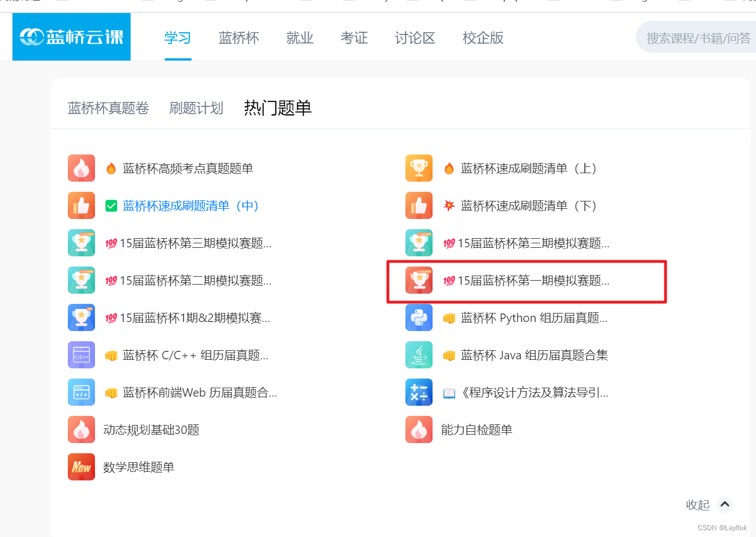Switch to the 学习 navigation tab
The height and width of the screenshot is (537, 756).
178,38
